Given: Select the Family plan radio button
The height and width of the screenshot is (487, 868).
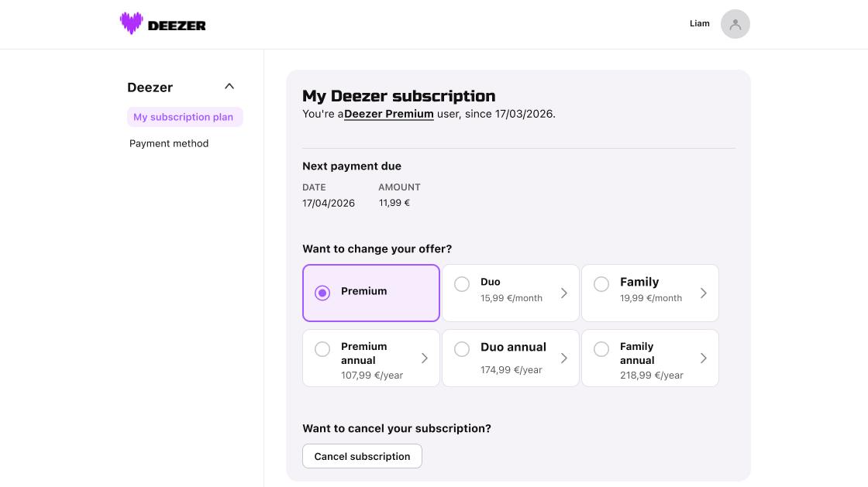Looking at the screenshot, I should tap(601, 284).
